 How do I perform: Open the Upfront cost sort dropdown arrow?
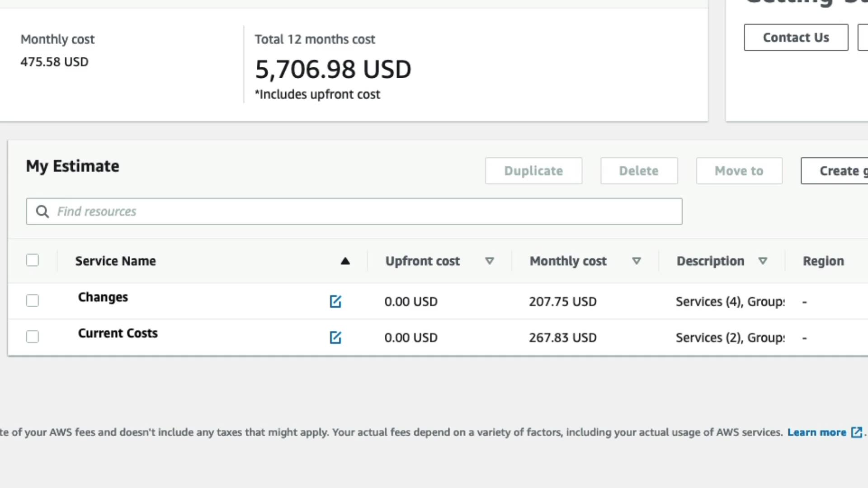[489, 261]
